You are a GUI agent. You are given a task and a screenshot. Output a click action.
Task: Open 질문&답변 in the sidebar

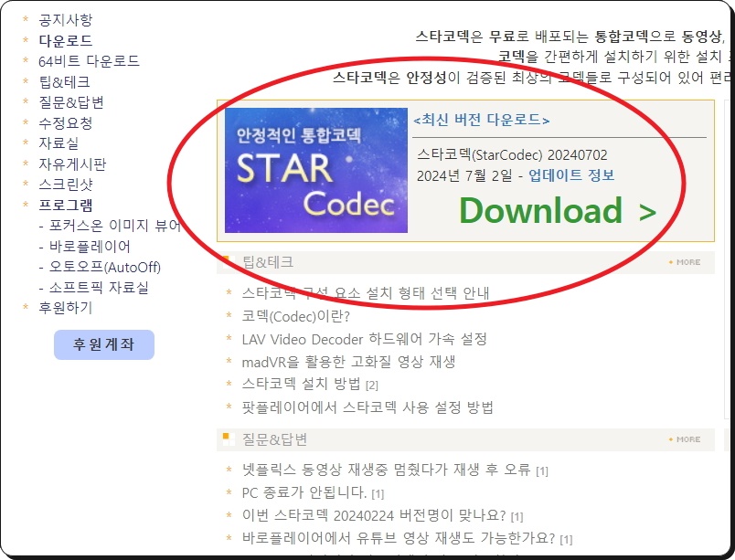[71, 102]
